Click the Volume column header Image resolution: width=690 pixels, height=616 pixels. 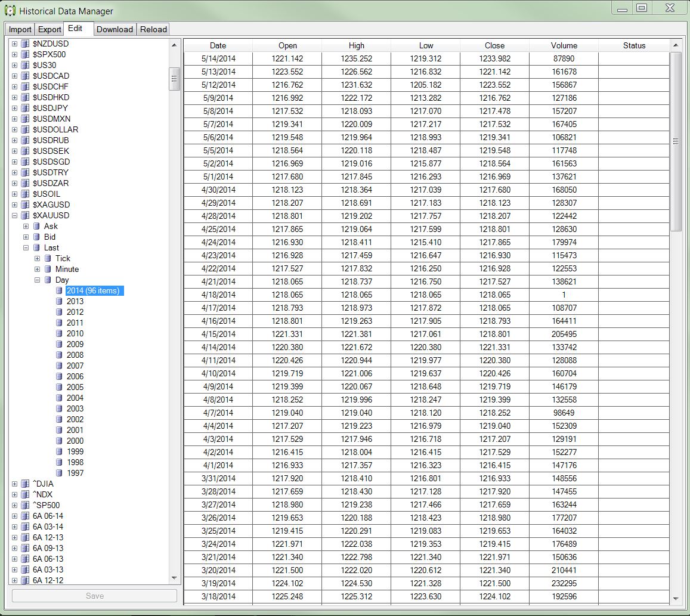click(564, 45)
